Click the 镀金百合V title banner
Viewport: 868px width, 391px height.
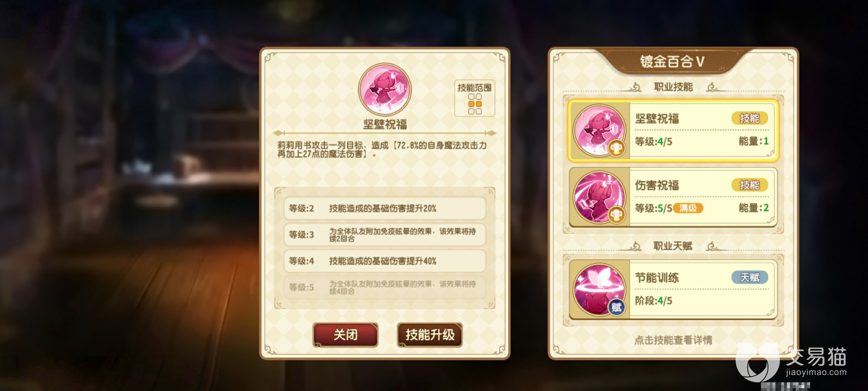pyautogui.click(x=672, y=62)
